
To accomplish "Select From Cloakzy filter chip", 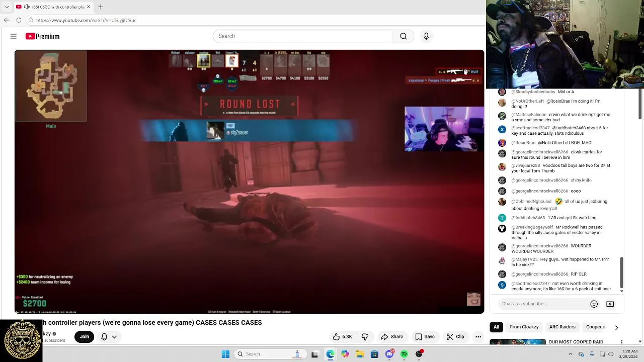I will pos(524,327).
